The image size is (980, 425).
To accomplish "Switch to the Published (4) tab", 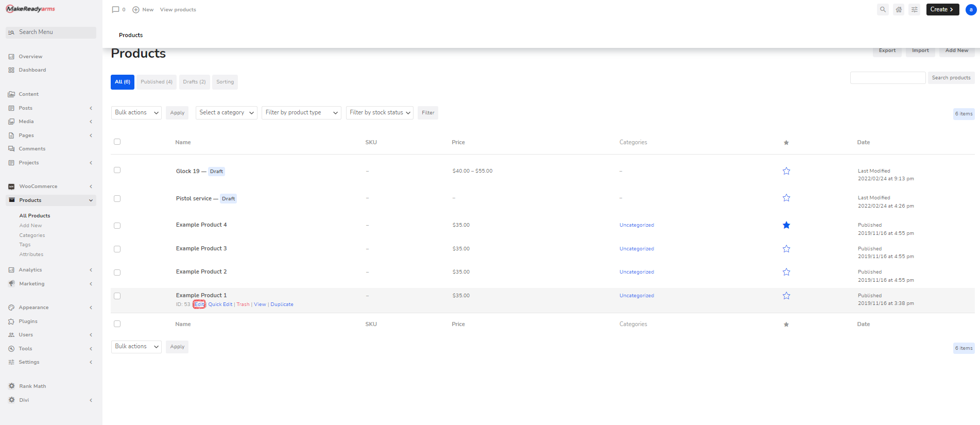I will [157, 82].
